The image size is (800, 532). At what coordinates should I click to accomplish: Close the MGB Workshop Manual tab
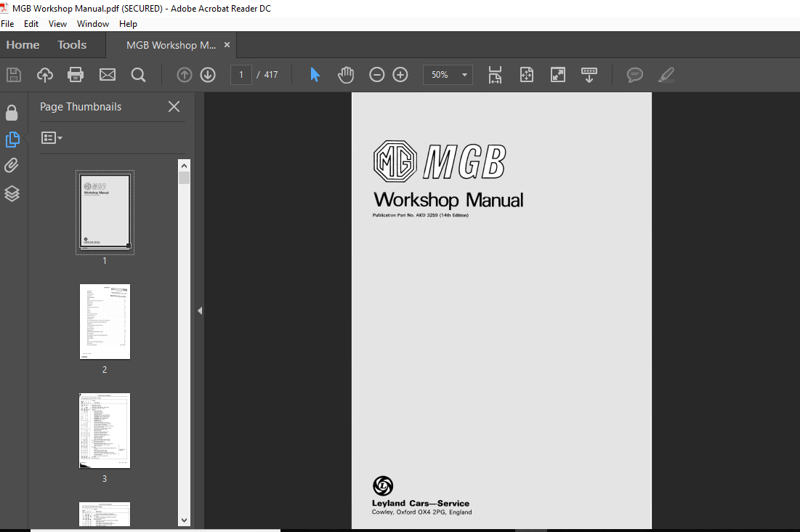[227, 45]
